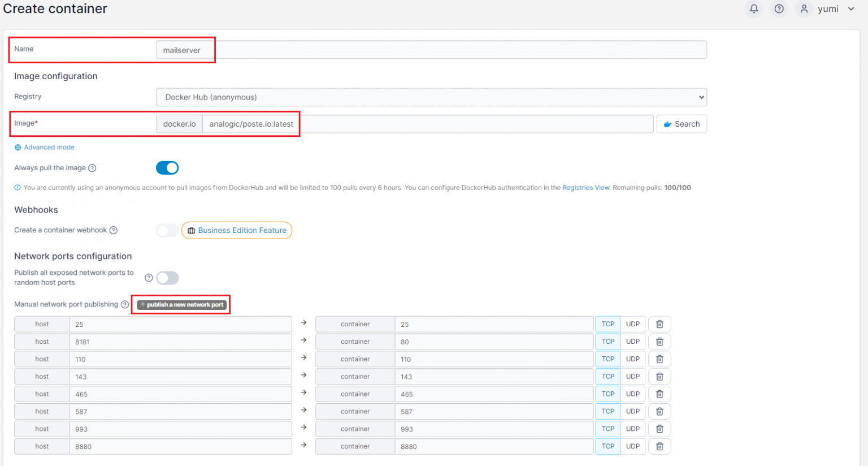This screenshot has width=868, height=466.
Task: Click the Search button beside the image field
Action: point(682,124)
